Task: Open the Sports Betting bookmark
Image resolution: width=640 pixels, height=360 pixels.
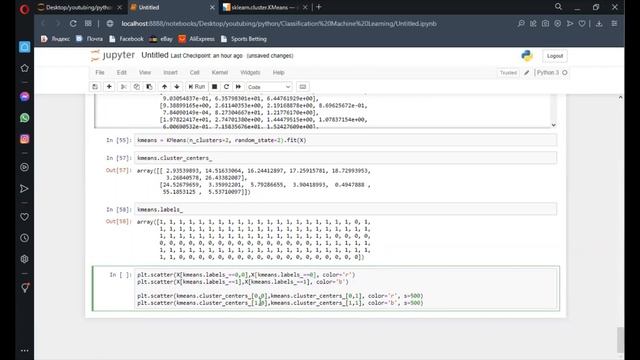Action: (244, 39)
